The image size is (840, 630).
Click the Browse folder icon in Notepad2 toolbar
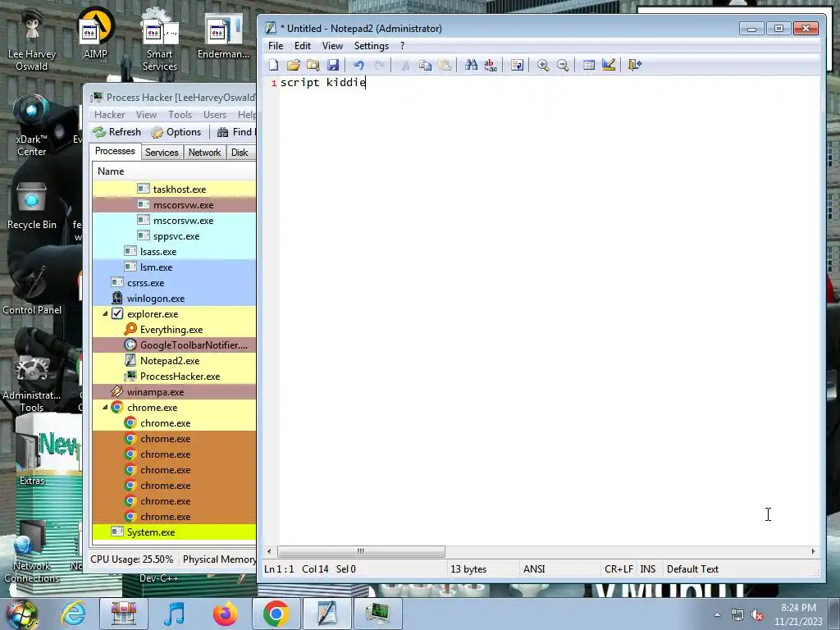pyautogui.click(x=313, y=65)
